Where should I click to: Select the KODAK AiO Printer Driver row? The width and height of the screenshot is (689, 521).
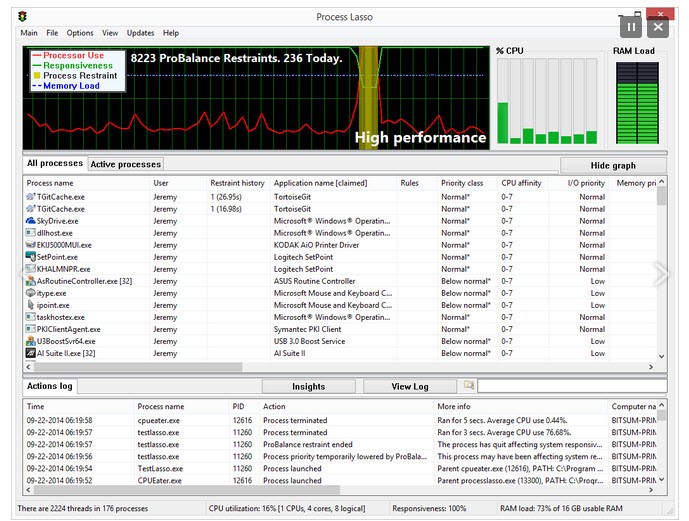tap(341, 245)
